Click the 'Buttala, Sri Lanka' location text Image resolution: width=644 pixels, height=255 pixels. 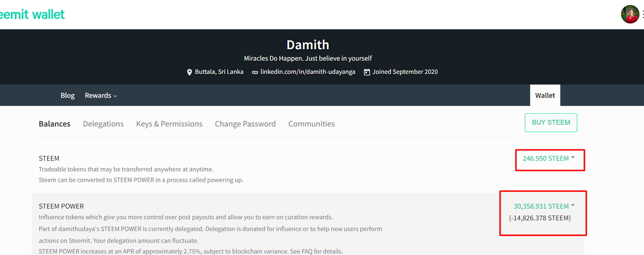click(219, 72)
